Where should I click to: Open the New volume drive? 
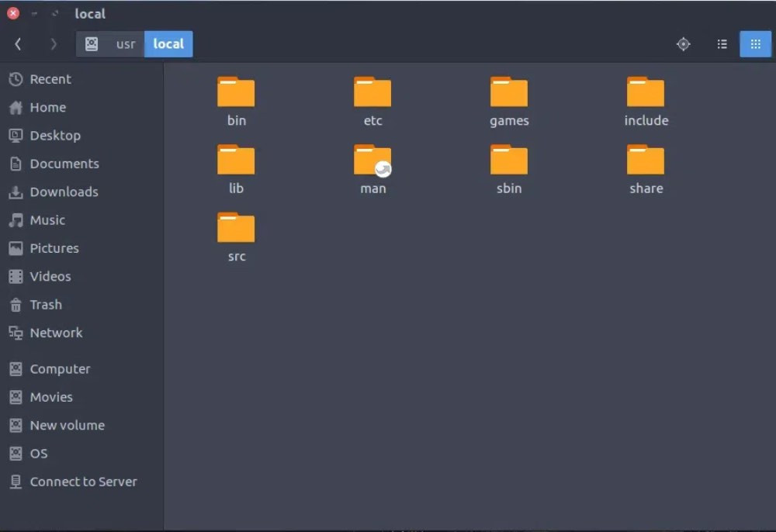coord(67,425)
